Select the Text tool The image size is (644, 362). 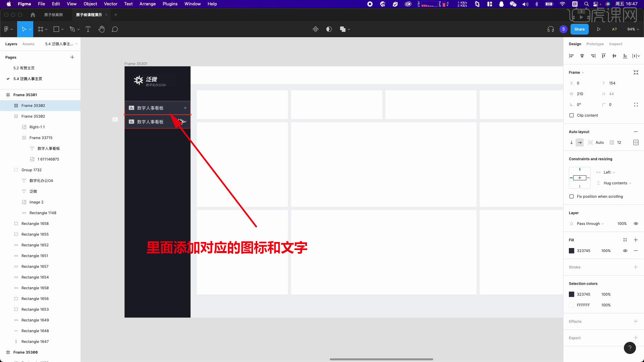tap(88, 29)
